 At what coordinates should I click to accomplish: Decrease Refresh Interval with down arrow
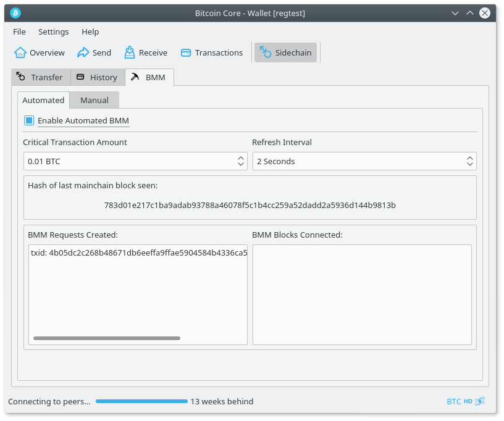click(x=470, y=164)
